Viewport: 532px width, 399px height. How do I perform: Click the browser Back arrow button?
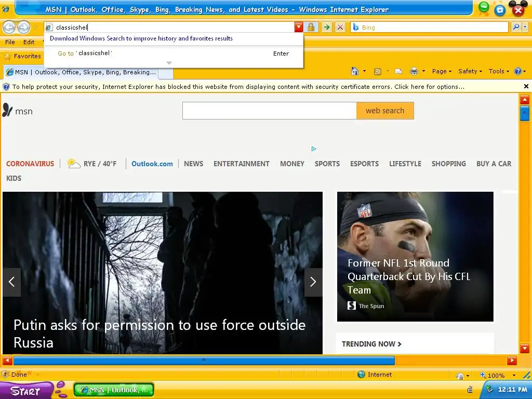click(9, 27)
